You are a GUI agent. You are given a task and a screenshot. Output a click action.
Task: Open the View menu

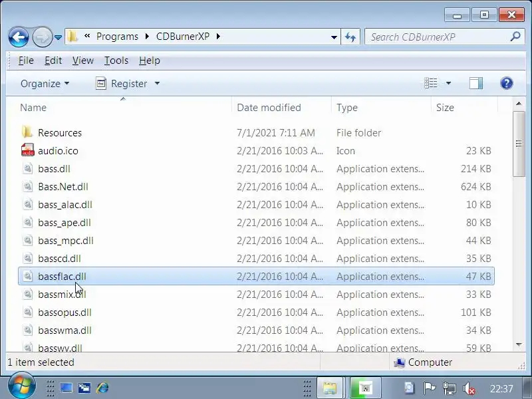tap(82, 61)
